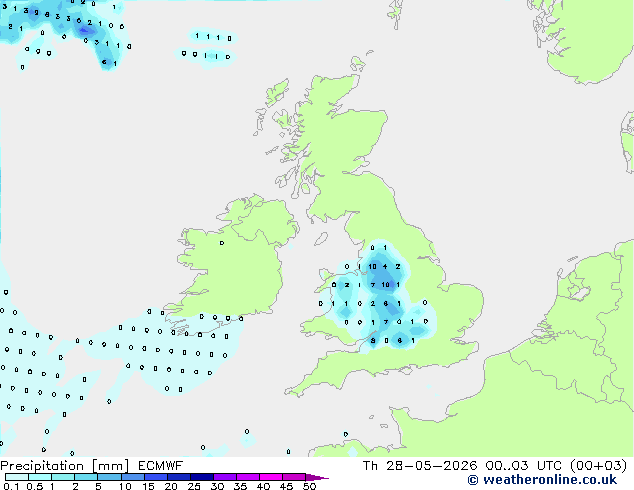Screen dimensions: 634x490
Task: Click the 0.5–1 mm legend color box
Action: point(40,477)
